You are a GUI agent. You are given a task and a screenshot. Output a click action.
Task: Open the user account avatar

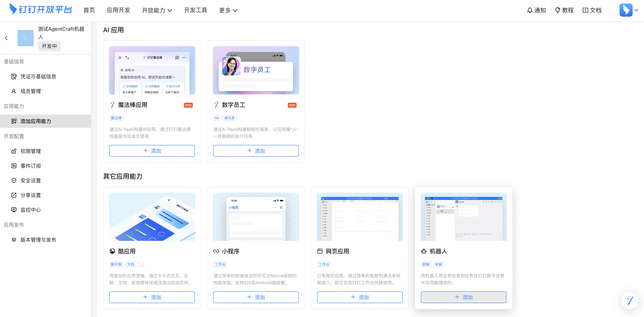pyautogui.click(x=626, y=10)
